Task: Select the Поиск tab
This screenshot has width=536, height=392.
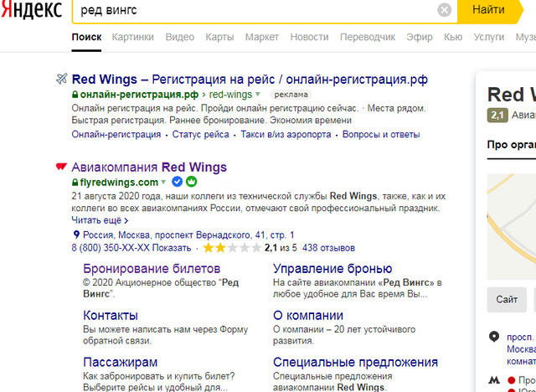Action: click(x=86, y=37)
